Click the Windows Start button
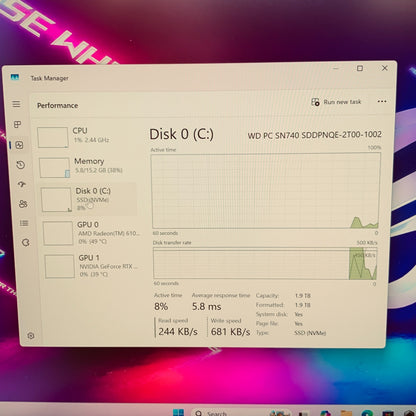This screenshot has height=416, width=416. coord(178,412)
